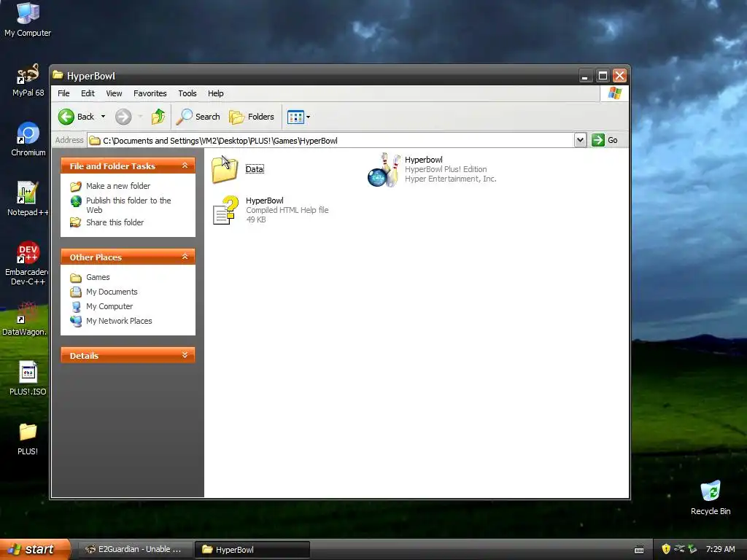Click the "49 KB" size label
Screen dimensions: 747x560
coord(256,219)
